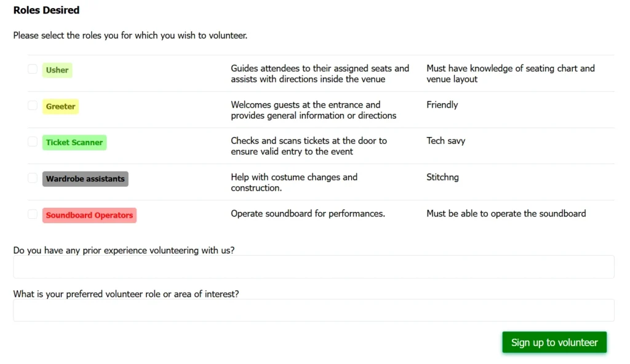This screenshot has height=364, width=630.
Task: Click the preferred volunteer role question label
Action: tap(126, 295)
